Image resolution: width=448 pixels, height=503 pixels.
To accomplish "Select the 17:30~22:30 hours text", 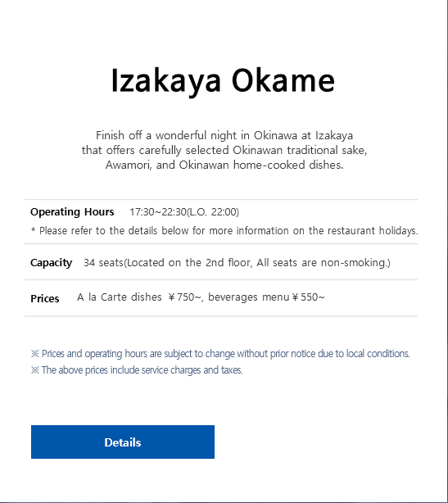I will 158,211.
